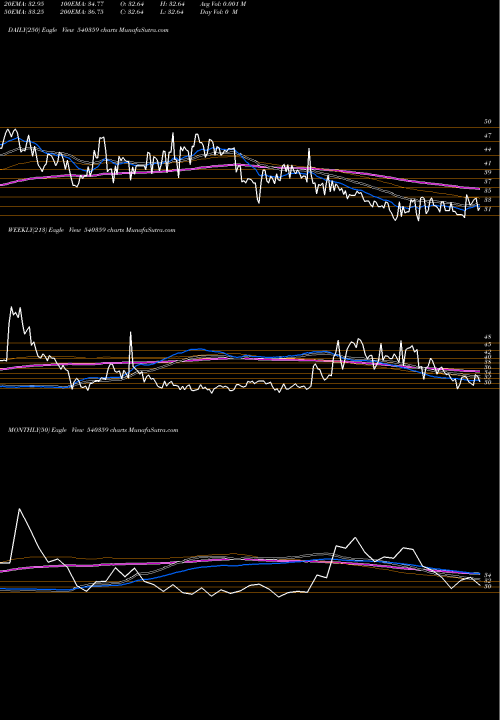Click the tall early peak on monthly chart
Image resolution: width=500 pixels, height=720 pixels.
click(19, 509)
